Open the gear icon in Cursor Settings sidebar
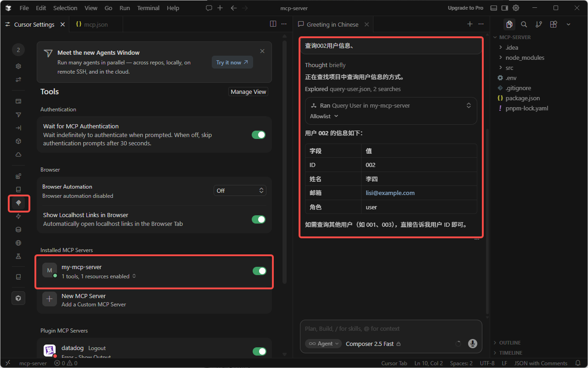 [18, 66]
